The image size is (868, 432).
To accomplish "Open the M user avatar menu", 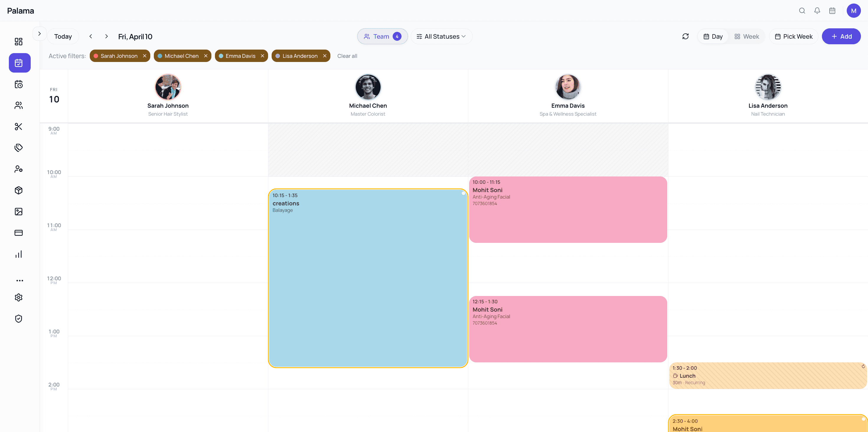I will pyautogui.click(x=854, y=11).
